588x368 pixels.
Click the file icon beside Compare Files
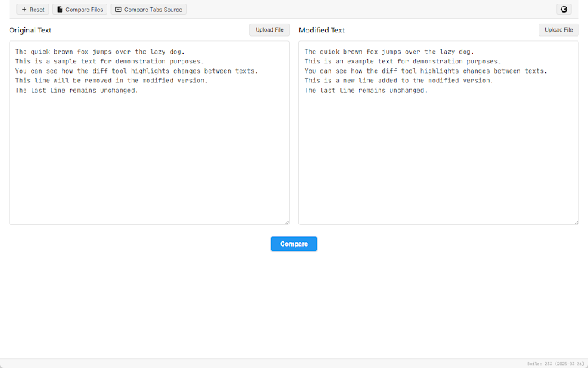click(60, 10)
